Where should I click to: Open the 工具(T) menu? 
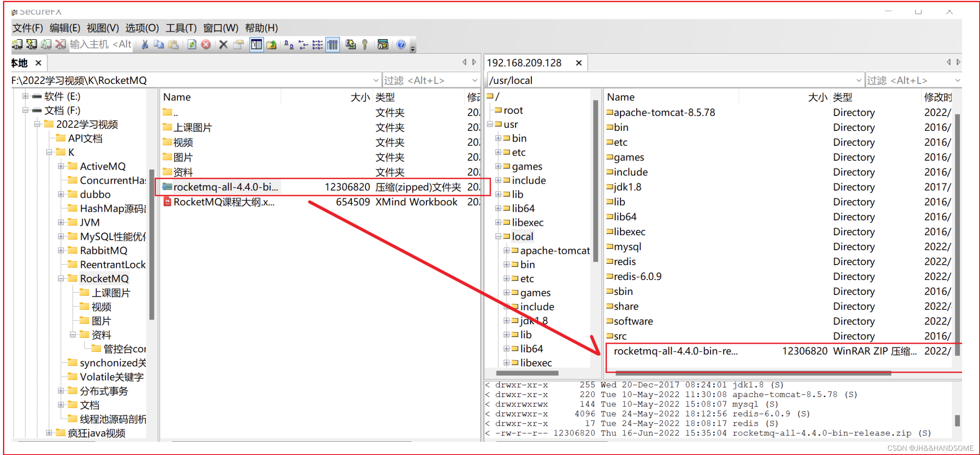(181, 28)
